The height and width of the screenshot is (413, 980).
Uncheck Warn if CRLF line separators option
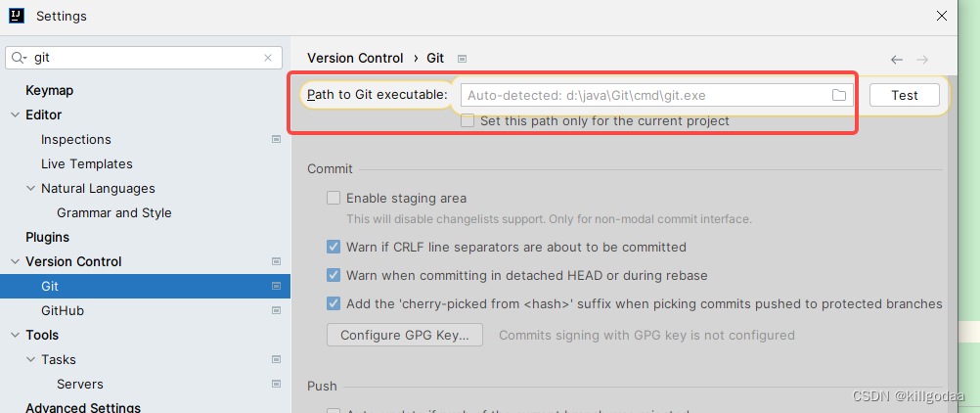click(334, 247)
